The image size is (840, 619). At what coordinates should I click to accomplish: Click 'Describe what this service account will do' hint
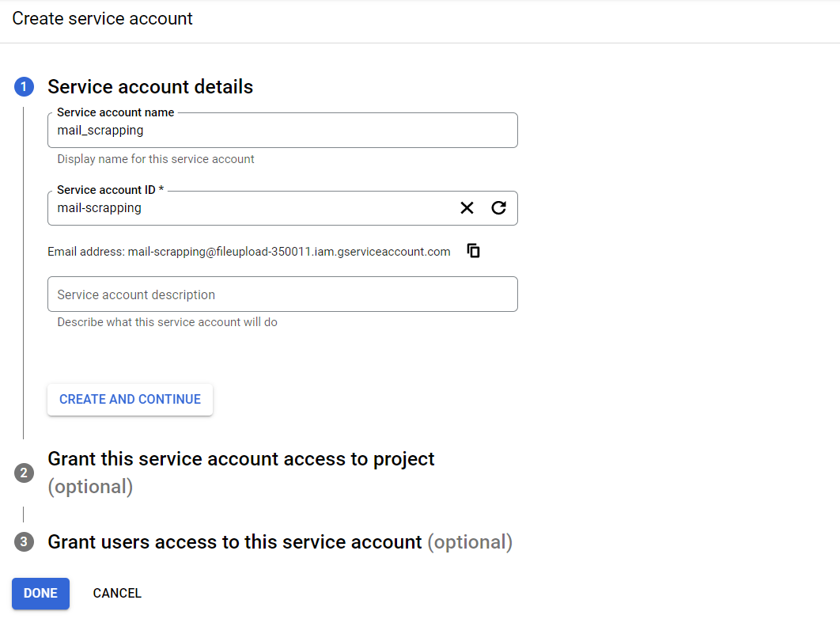(167, 322)
